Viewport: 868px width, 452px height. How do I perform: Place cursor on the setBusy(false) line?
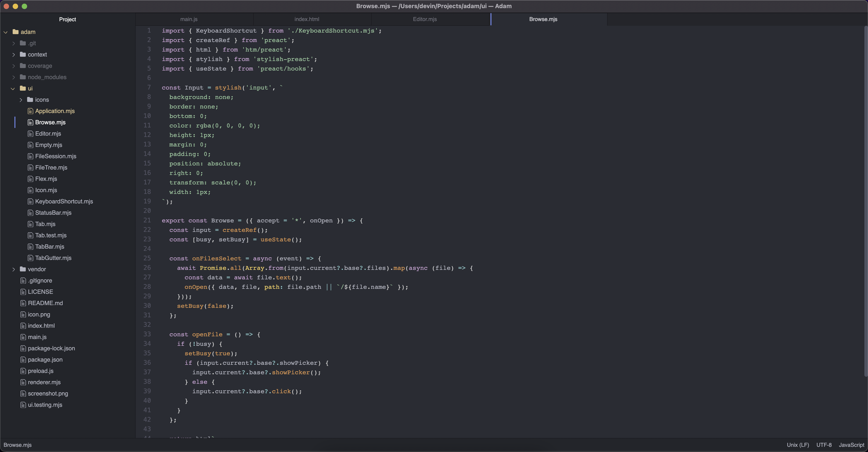pyautogui.click(x=205, y=306)
